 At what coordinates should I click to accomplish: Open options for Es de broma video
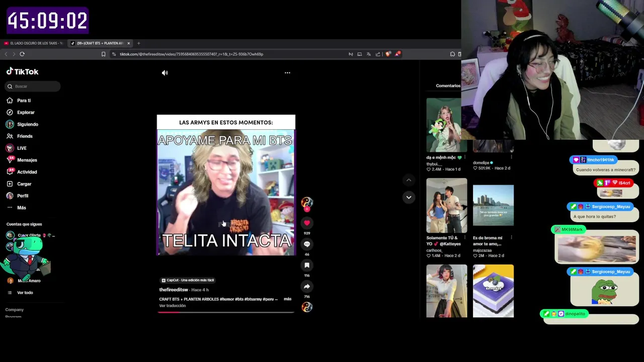[511, 238]
